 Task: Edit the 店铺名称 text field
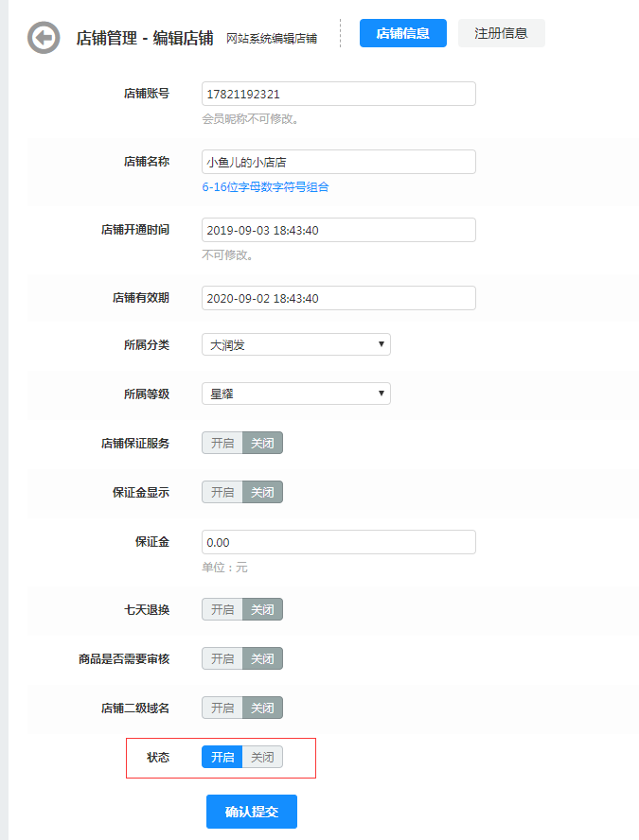click(x=338, y=163)
